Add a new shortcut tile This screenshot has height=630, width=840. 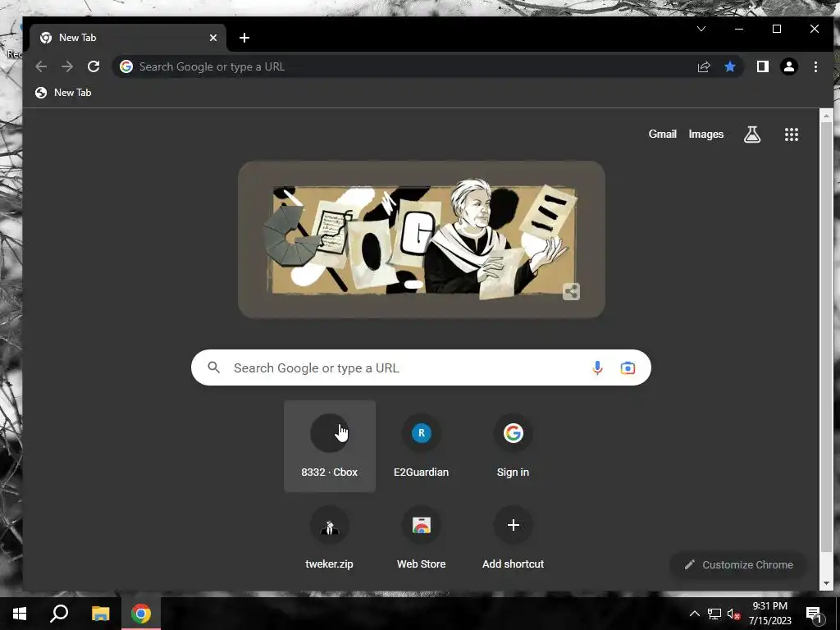[x=513, y=538]
